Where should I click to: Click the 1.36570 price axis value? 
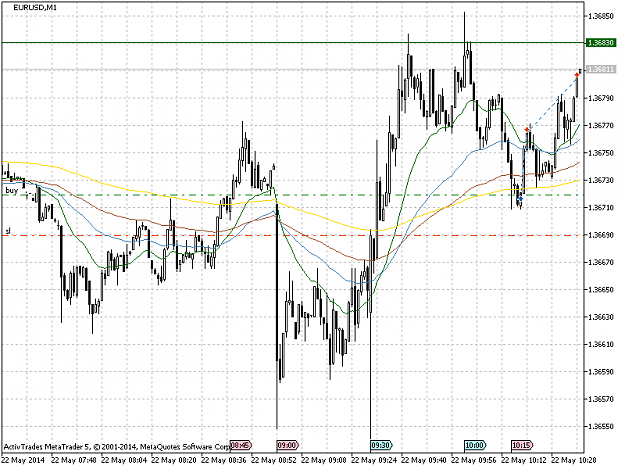(601, 399)
